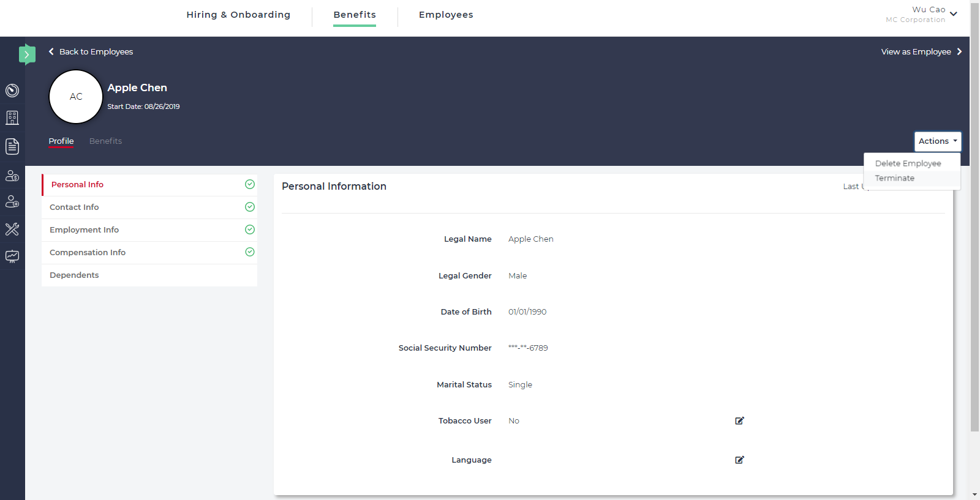Open the dashboard gauge icon in sidebar
This screenshot has width=980, height=500.
pyautogui.click(x=12, y=91)
